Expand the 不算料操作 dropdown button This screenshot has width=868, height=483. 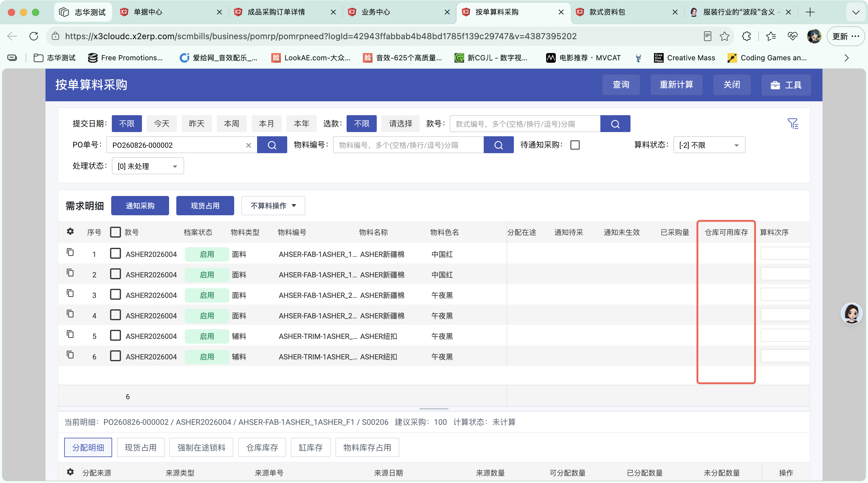click(273, 206)
